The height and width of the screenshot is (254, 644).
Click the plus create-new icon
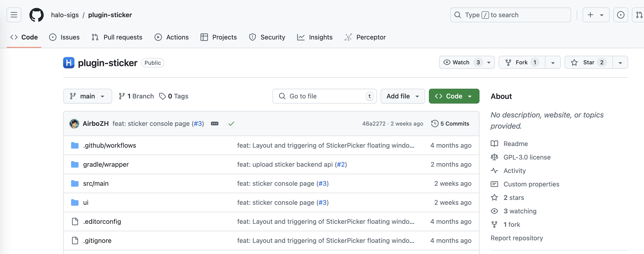click(590, 15)
